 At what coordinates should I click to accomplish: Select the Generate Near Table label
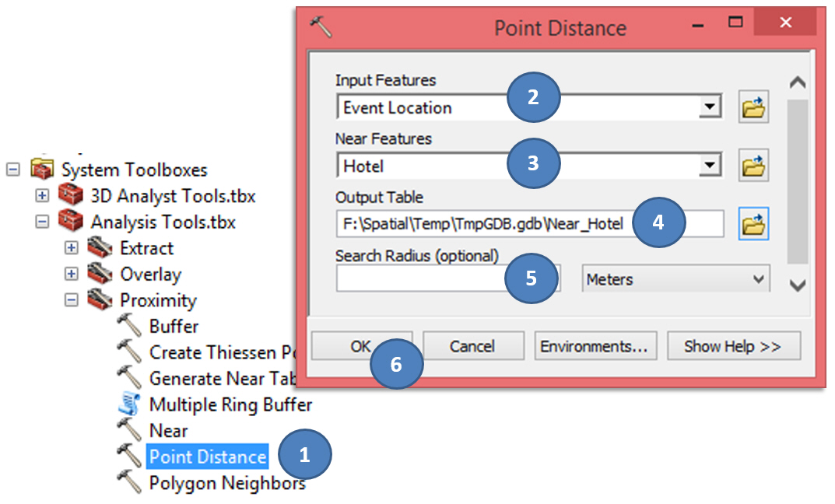(223, 379)
